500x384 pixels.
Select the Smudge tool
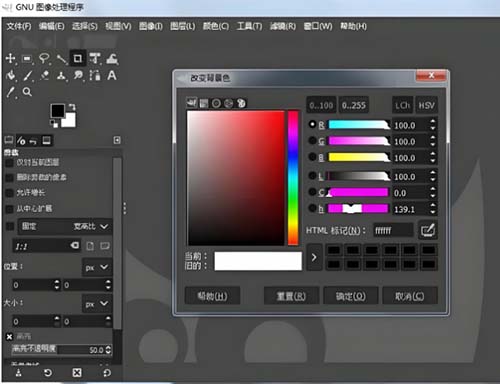(x=78, y=76)
